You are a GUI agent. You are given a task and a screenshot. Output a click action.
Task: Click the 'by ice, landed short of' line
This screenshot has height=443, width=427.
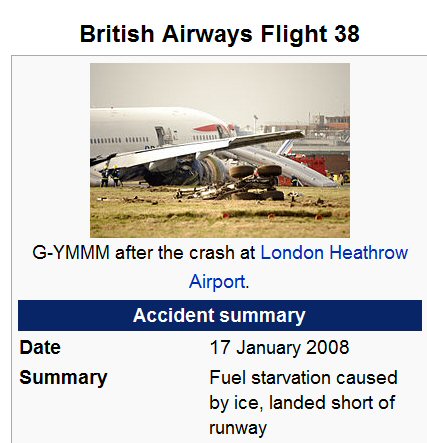click(302, 403)
